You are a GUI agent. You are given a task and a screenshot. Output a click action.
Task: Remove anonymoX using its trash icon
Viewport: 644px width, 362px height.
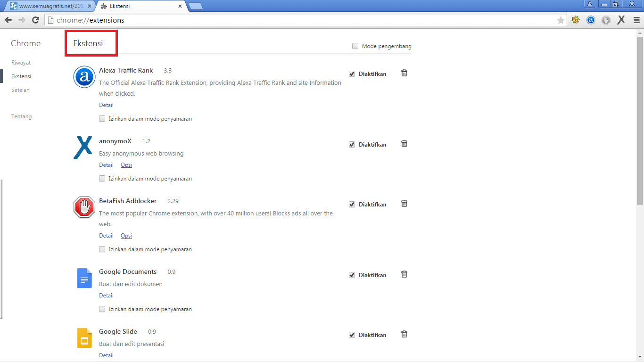point(404,144)
